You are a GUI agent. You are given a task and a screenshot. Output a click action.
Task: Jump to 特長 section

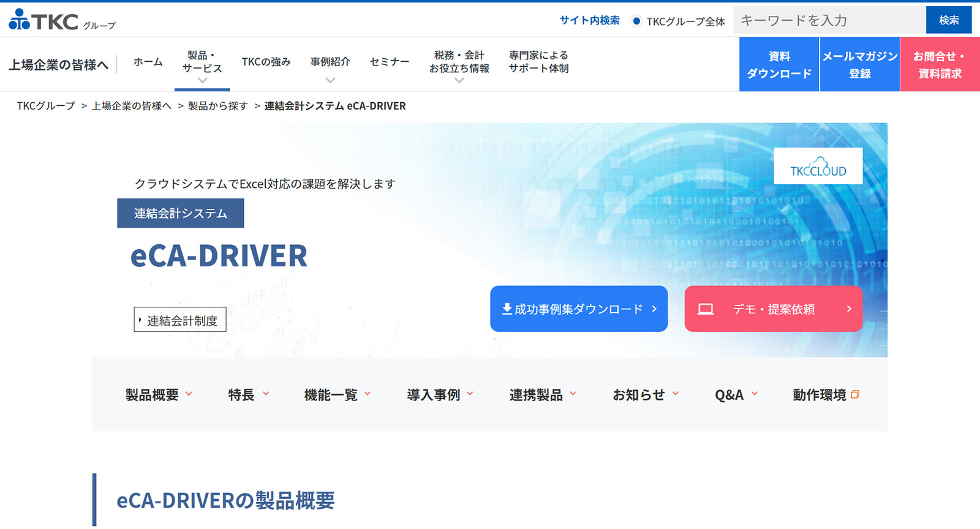pyautogui.click(x=241, y=395)
